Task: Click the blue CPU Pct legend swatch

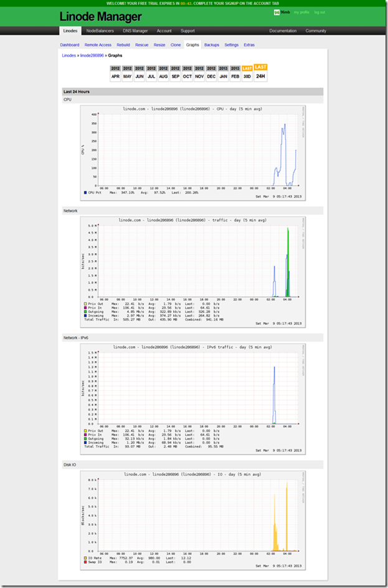Action: (85, 193)
